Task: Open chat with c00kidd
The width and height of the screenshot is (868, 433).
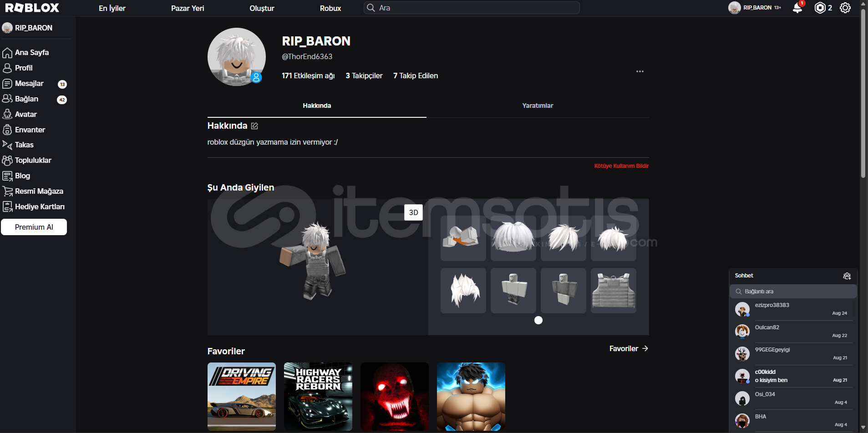Action: (x=793, y=376)
